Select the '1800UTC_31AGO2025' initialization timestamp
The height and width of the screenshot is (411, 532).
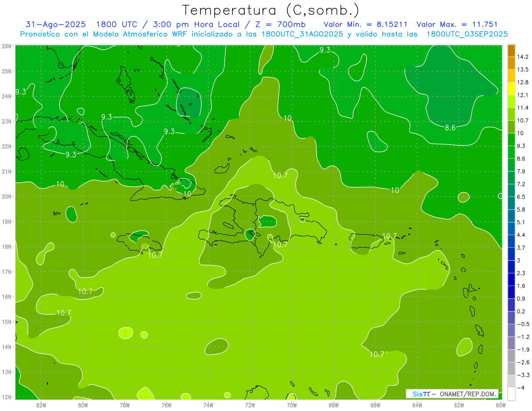pyautogui.click(x=302, y=34)
